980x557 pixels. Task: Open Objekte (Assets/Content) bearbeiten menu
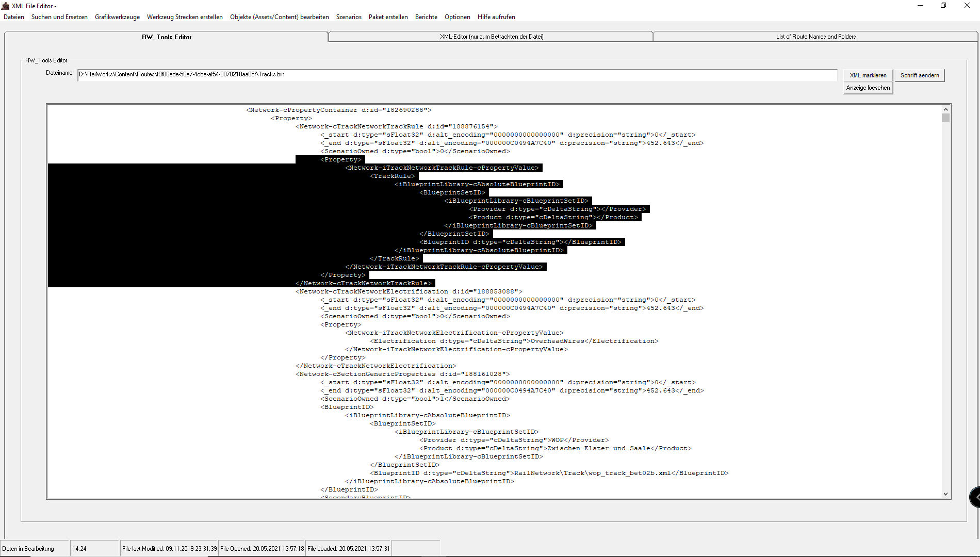[280, 17]
